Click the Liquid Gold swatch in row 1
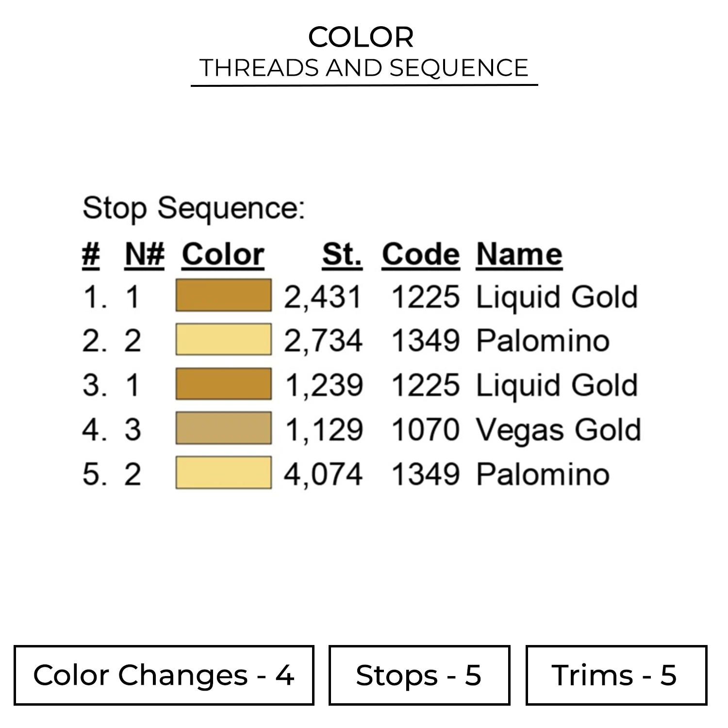728x728 pixels. click(x=223, y=295)
